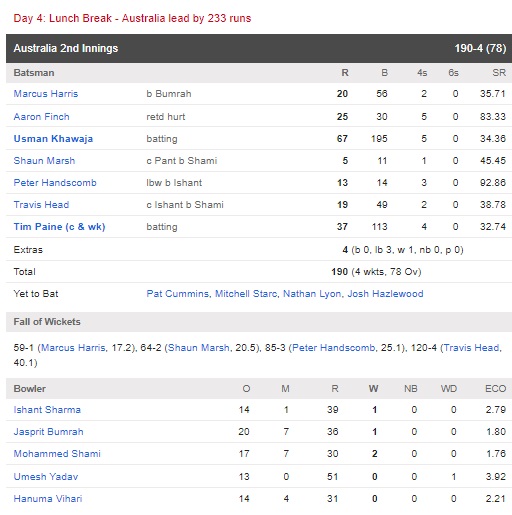Open Travis Head batsman link
This screenshot has height=515, width=512.
[41, 205]
